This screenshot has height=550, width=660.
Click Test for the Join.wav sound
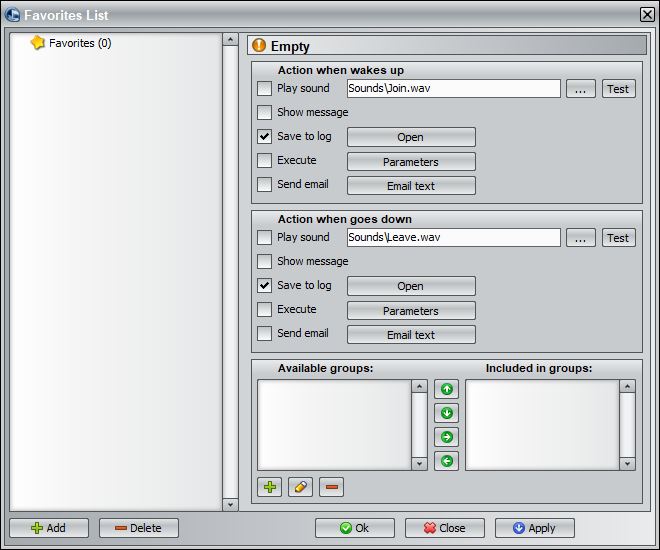click(x=618, y=89)
